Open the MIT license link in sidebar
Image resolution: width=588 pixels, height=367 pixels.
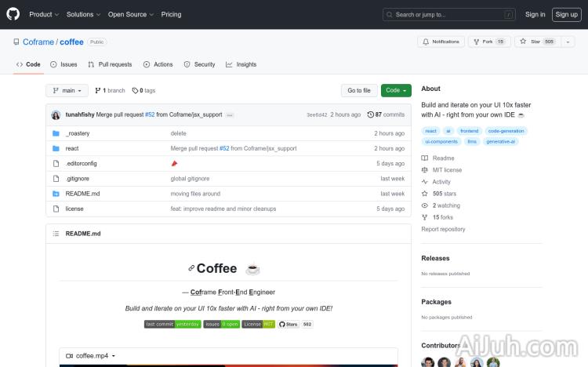(447, 169)
